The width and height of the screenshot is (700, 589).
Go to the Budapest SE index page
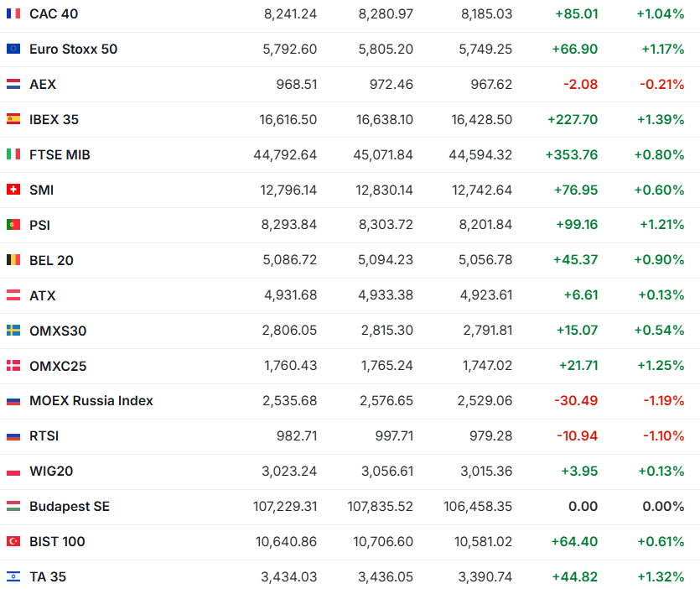pos(69,507)
